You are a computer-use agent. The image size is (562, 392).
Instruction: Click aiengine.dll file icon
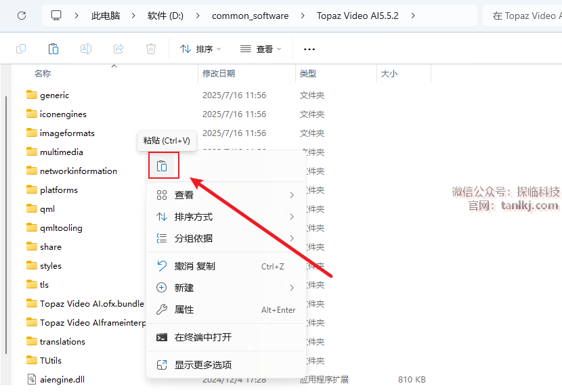point(32,379)
